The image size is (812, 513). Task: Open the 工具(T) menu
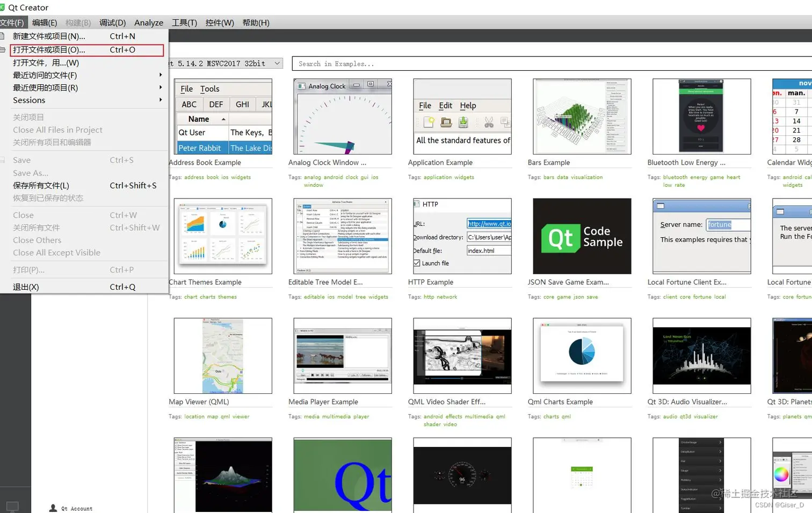point(184,23)
